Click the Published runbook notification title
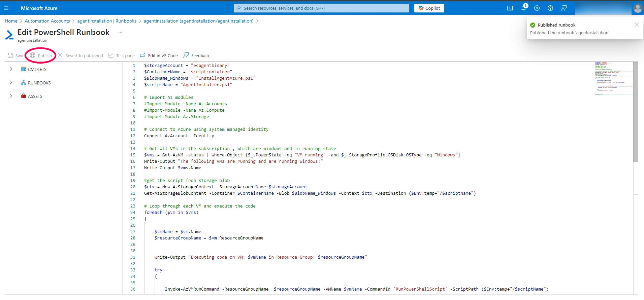The height and width of the screenshot is (300, 644). click(x=556, y=25)
